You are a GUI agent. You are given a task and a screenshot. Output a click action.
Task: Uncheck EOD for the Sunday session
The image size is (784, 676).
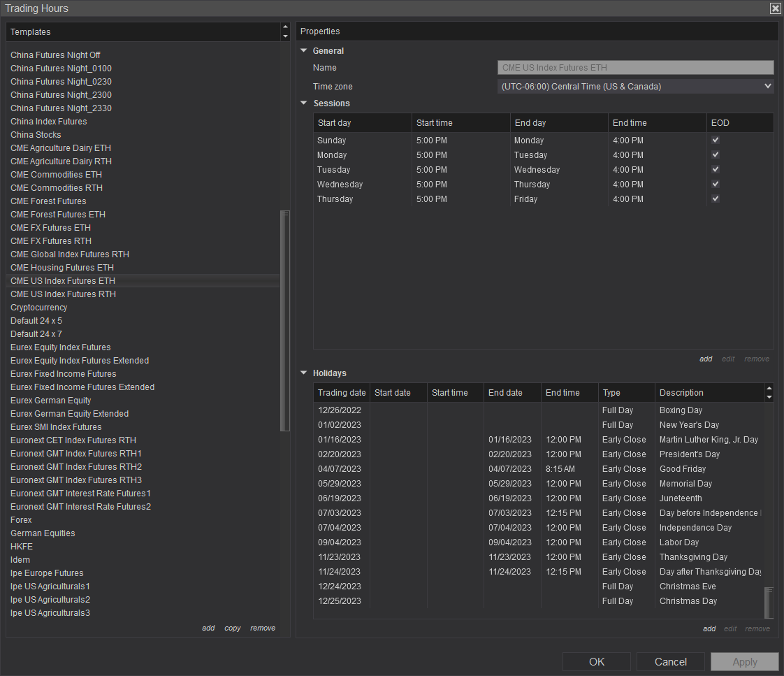tap(715, 140)
